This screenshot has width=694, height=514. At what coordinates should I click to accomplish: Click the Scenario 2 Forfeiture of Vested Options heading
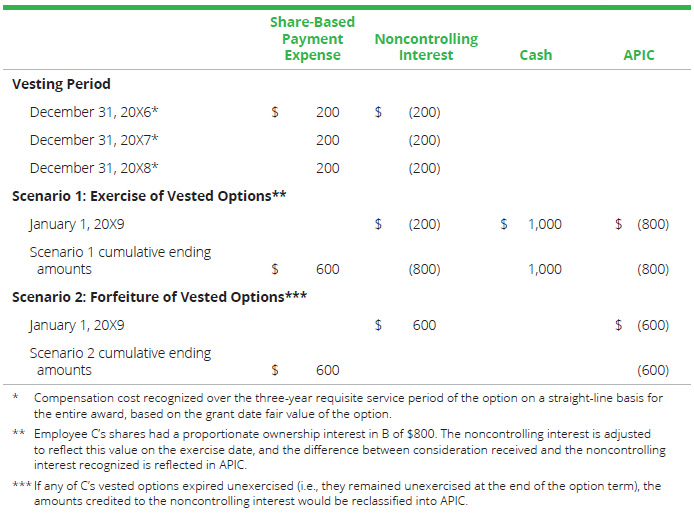[159, 296]
